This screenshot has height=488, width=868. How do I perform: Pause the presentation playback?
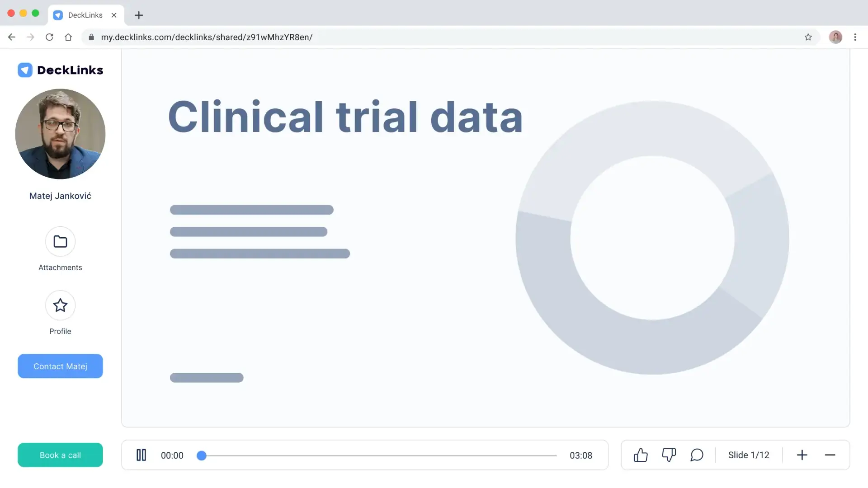(141, 455)
